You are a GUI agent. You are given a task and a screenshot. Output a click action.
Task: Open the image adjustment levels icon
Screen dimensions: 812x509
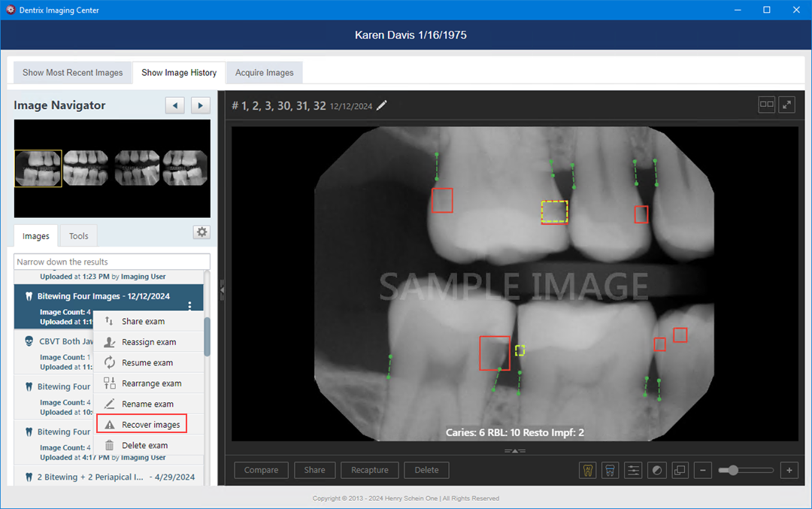click(633, 470)
